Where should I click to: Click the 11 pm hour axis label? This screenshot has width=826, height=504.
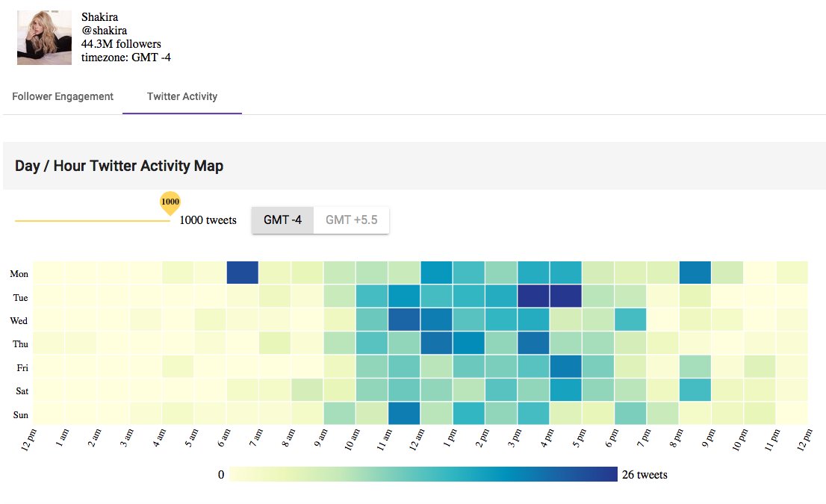771,440
